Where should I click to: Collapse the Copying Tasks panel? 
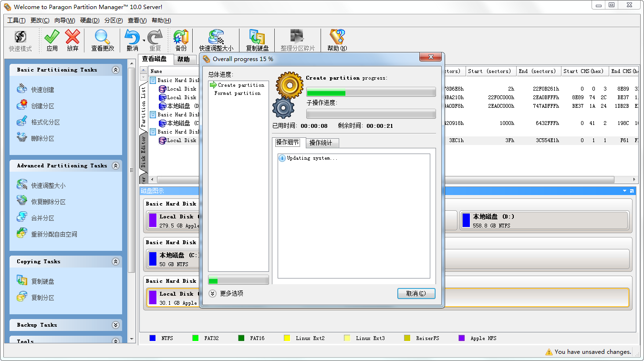coord(115,261)
